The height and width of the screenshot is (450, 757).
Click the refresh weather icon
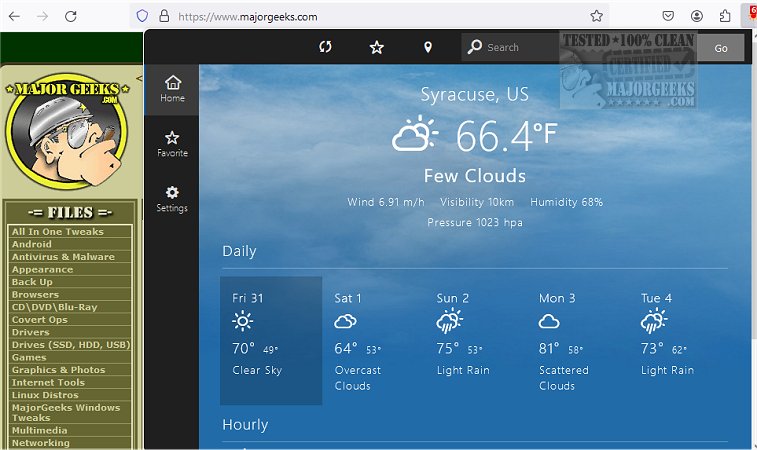click(x=325, y=47)
